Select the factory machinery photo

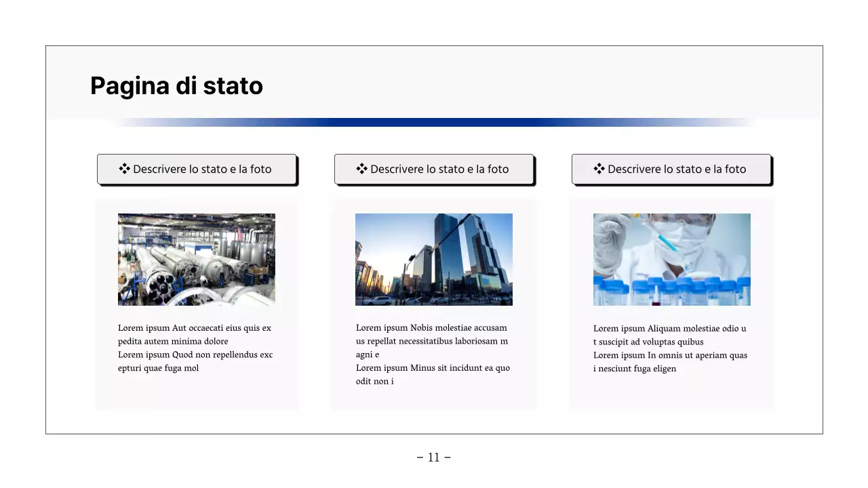(x=196, y=260)
